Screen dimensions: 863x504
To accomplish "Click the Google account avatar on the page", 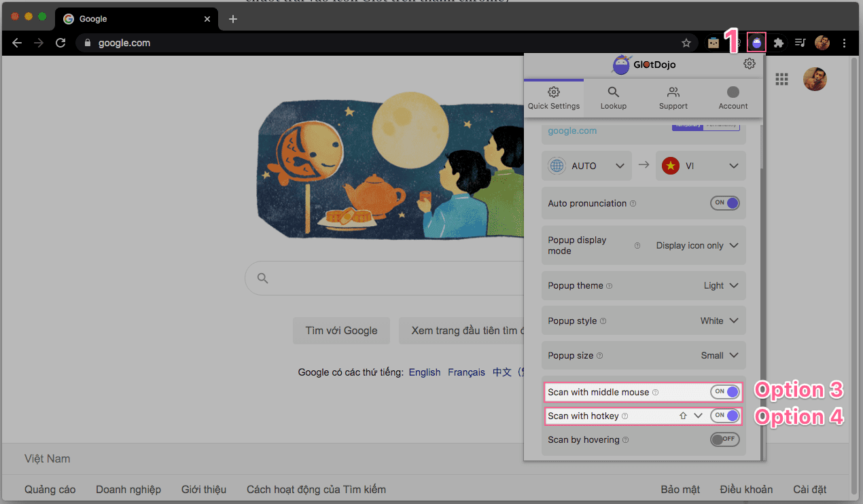I will tap(815, 79).
